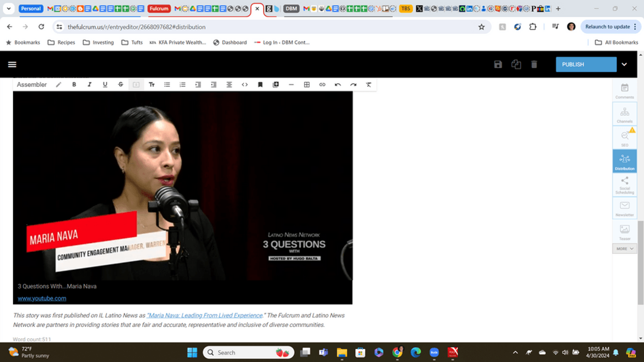Click the Undo arrow in the toolbar
Image resolution: width=644 pixels, height=362 pixels.
coord(338,84)
